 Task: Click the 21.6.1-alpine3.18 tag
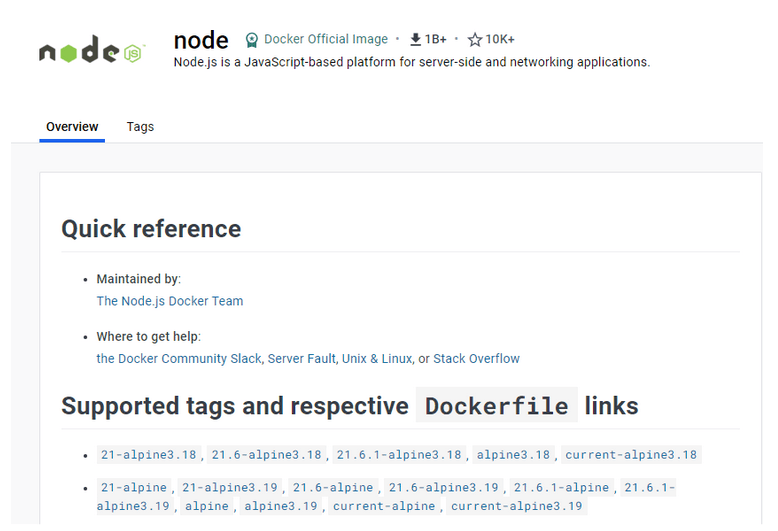pyautogui.click(x=399, y=455)
